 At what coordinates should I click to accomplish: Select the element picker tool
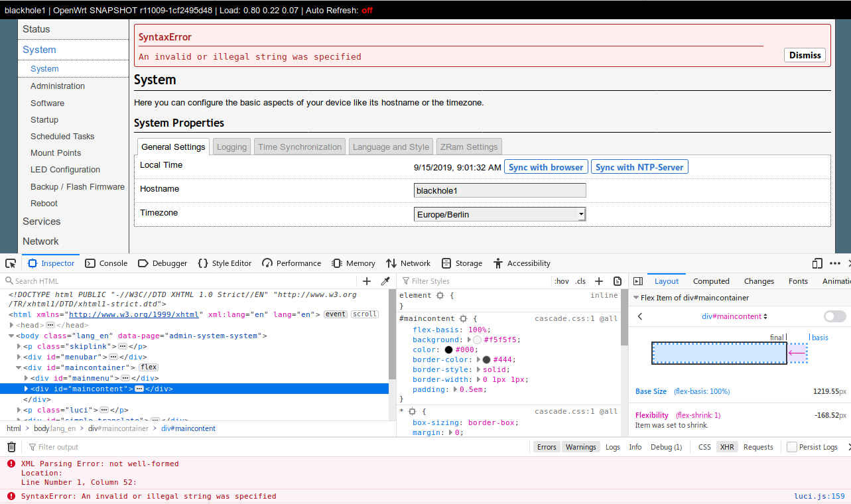coord(11,263)
